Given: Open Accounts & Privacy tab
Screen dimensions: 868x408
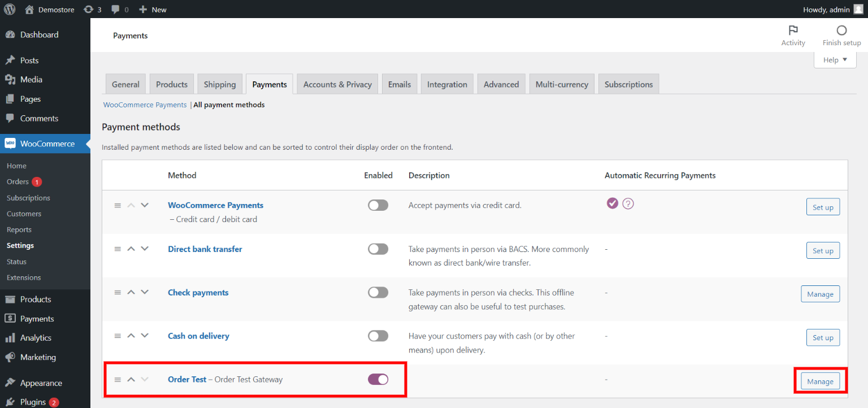Looking at the screenshot, I should 337,84.
